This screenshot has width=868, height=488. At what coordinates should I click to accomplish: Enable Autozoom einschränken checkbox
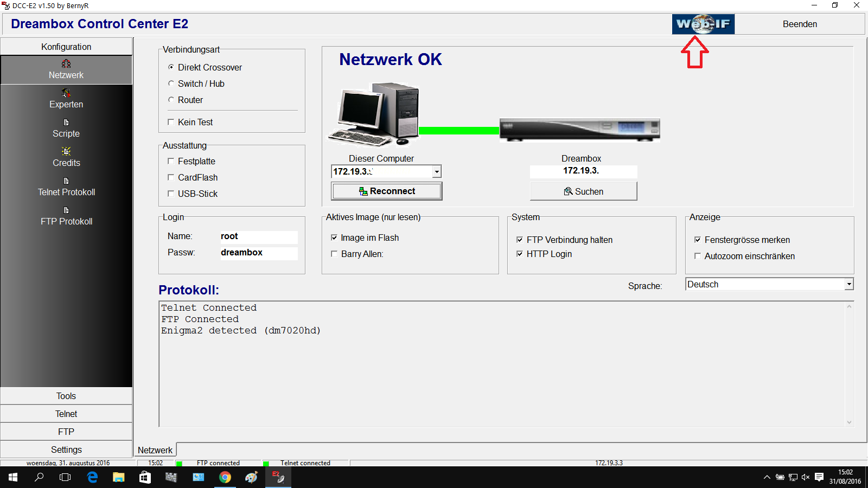pos(698,256)
